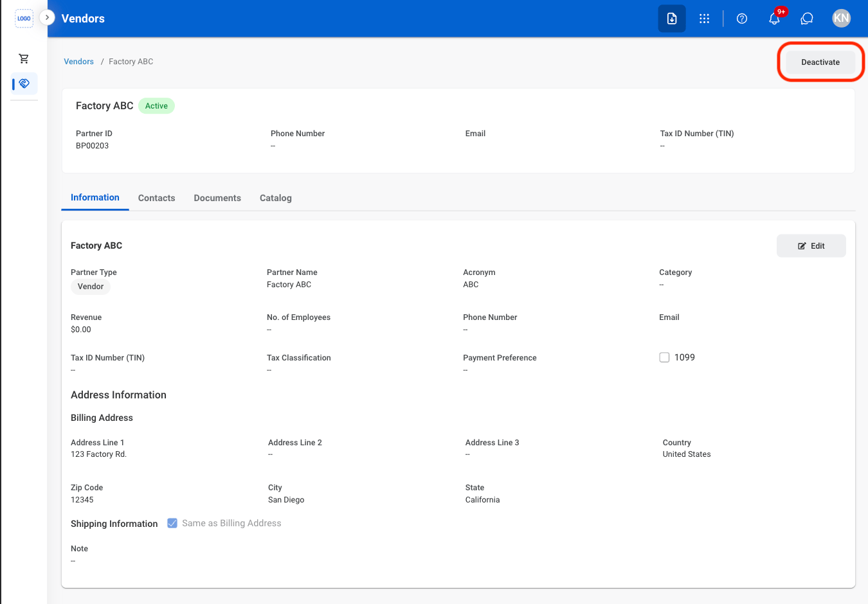This screenshot has width=868, height=604.
Task: Toggle Same as Billing Address checkbox
Action: coord(172,523)
